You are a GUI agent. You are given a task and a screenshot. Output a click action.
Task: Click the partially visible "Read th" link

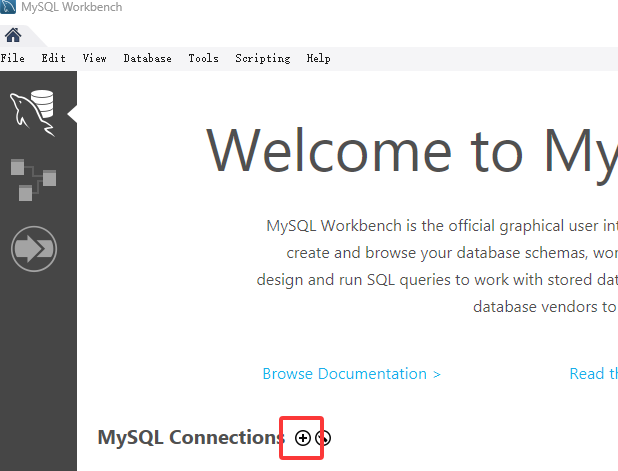tap(593, 374)
